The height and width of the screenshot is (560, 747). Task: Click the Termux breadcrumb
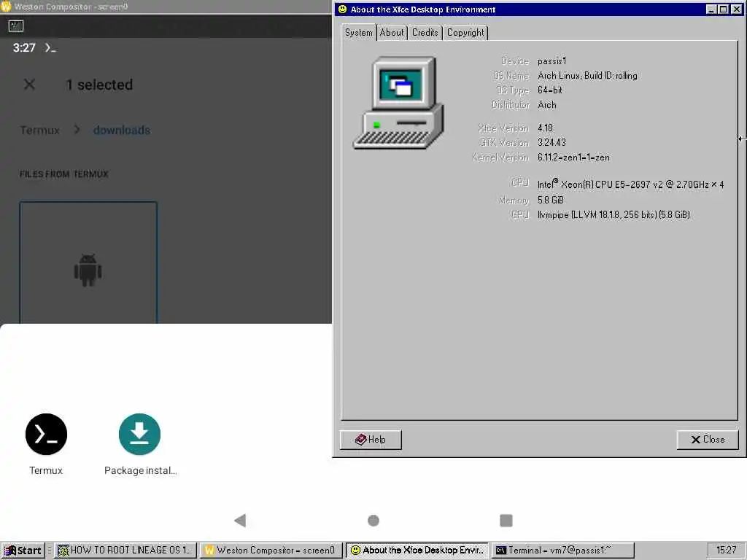pos(40,130)
